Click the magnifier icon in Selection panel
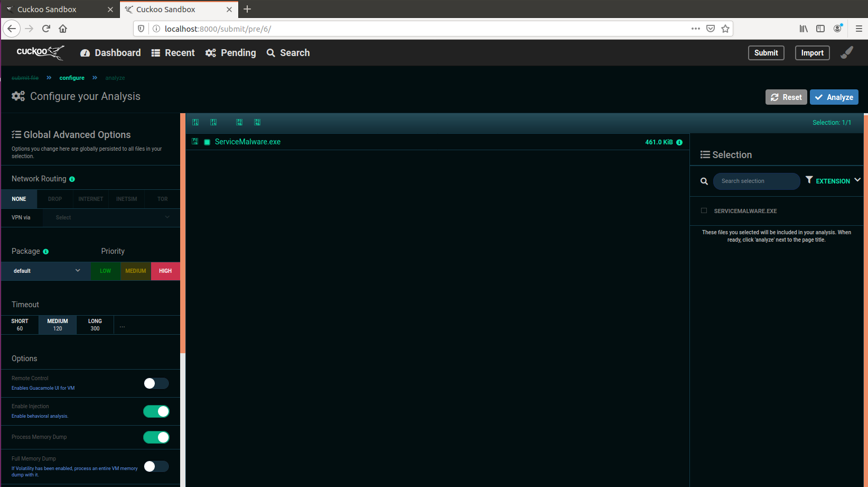 [x=704, y=181]
